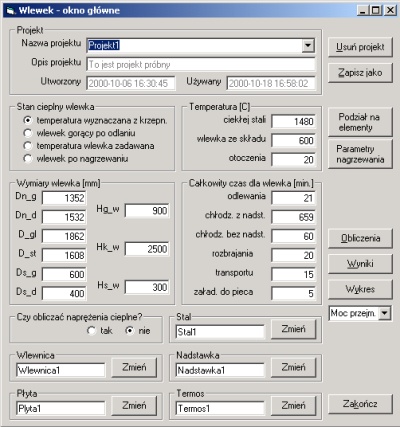Viewport: 400px width, 427px height.
Task: Run calculations with 'Obliczenia' button
Action: pyautogui.click(x=360, y=238)
